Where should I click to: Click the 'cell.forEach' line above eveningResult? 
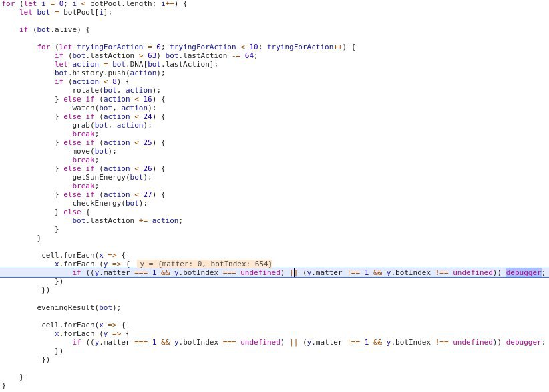coord(83,255)
